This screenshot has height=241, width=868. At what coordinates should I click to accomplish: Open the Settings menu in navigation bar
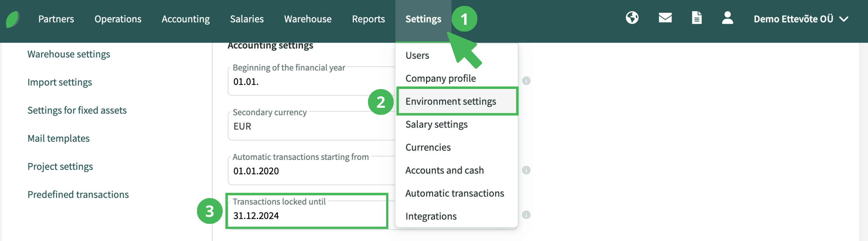tap(423, 19)
